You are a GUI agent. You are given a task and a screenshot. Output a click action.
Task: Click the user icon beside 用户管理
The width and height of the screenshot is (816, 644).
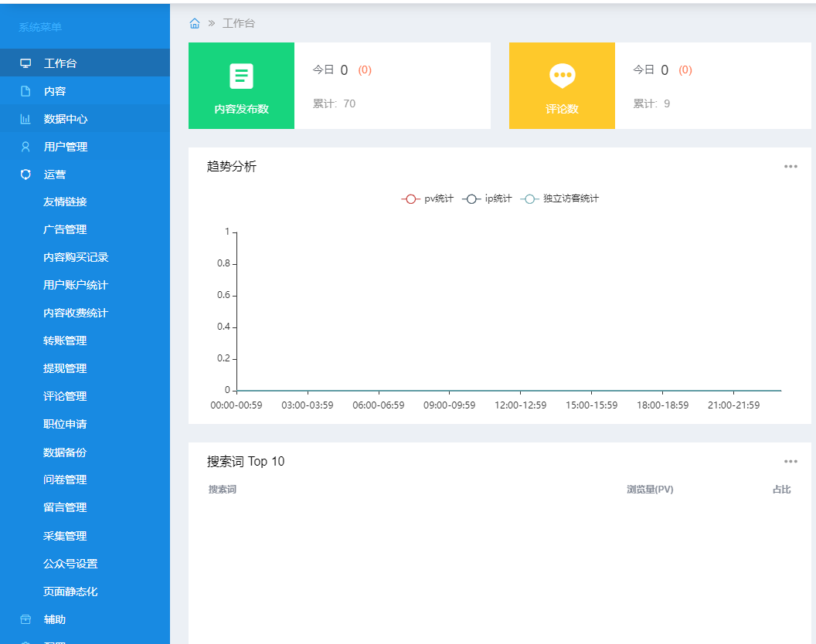(25, 147)
